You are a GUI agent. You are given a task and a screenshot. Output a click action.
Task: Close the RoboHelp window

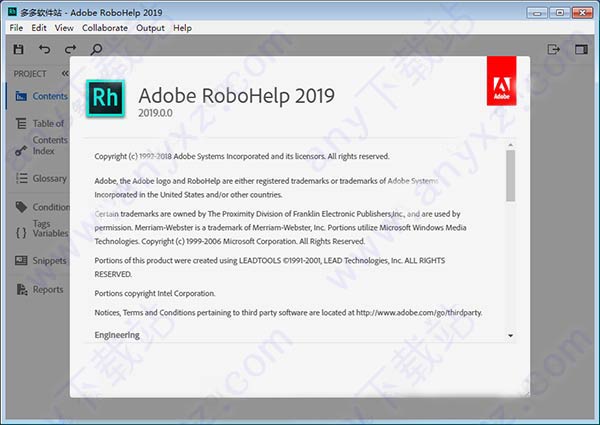(x=582, y=13)
